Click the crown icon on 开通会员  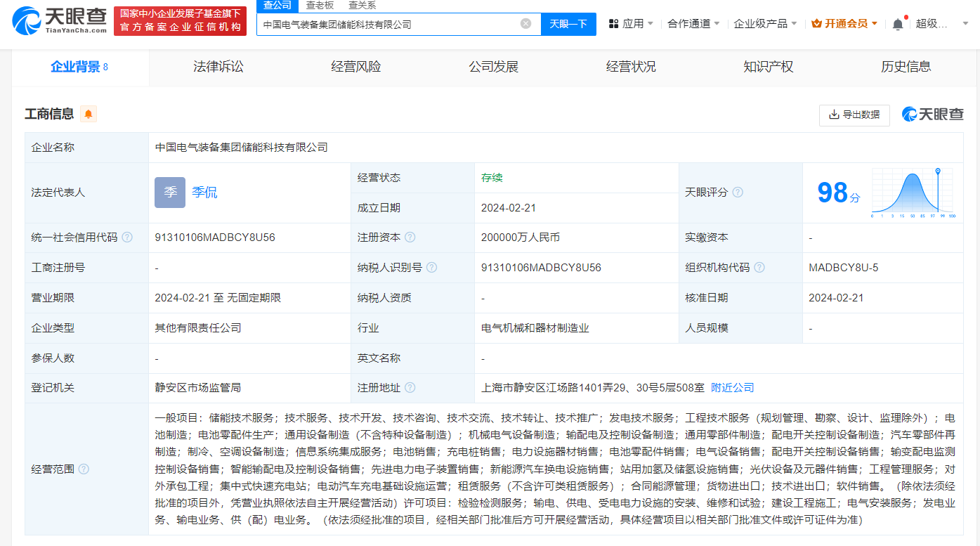[x=816, y=22]
